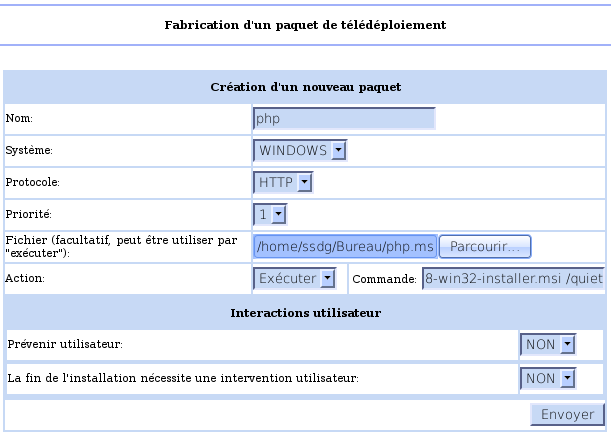611x436 pixels.
Task: Click the Nom text field containing php
Action: (x=344, y=118)
